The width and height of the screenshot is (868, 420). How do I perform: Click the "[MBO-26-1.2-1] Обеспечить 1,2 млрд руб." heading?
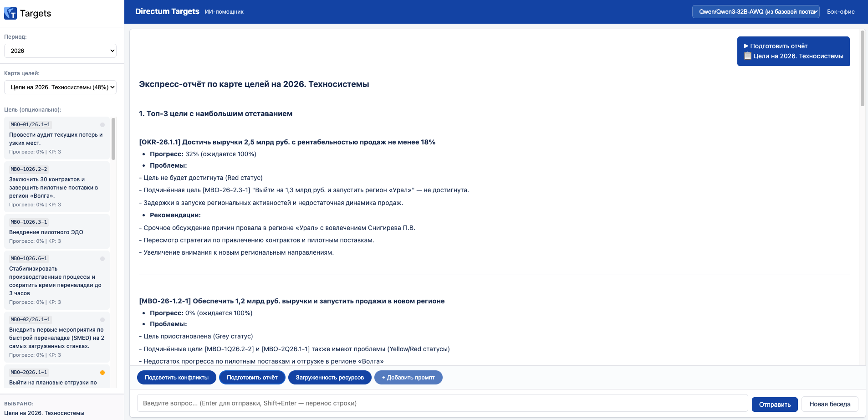pyautogui.click(x=292, y=301)
